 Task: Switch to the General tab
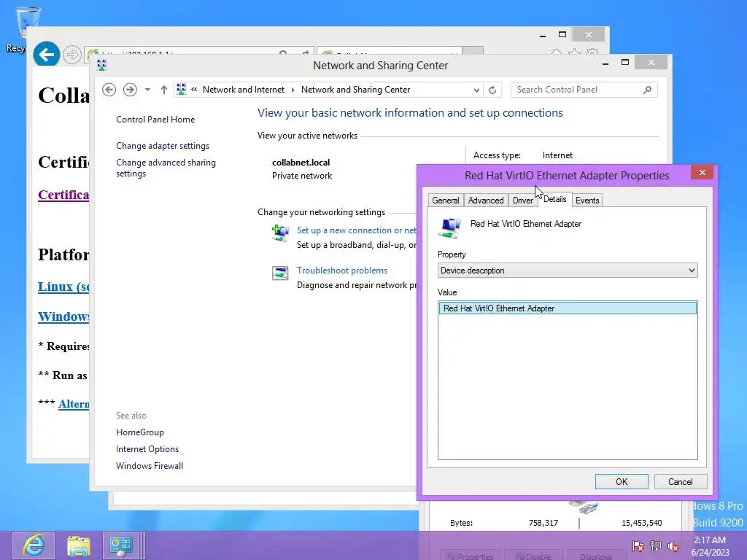446,201
